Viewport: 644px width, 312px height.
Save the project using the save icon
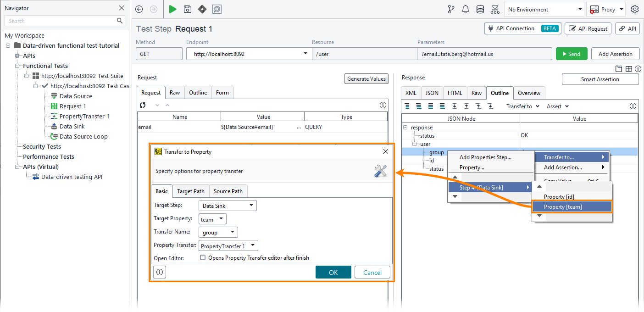(187, 9)
